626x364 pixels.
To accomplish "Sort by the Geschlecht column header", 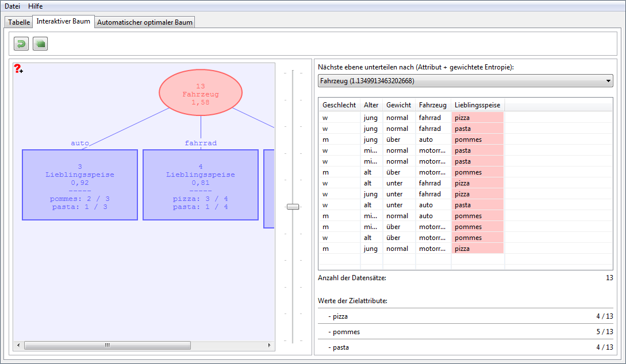I will (x=339, y=105).
